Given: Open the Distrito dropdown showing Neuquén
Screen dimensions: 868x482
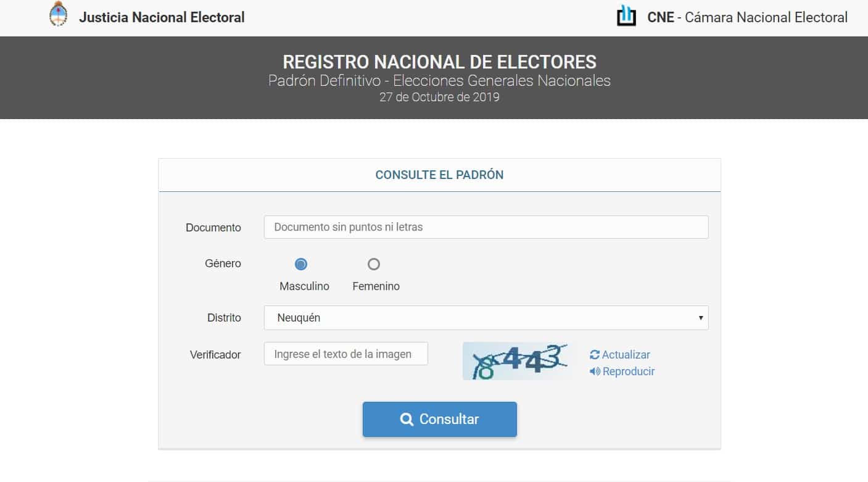Looking at the screenshot, I should (x=486, y=318).
